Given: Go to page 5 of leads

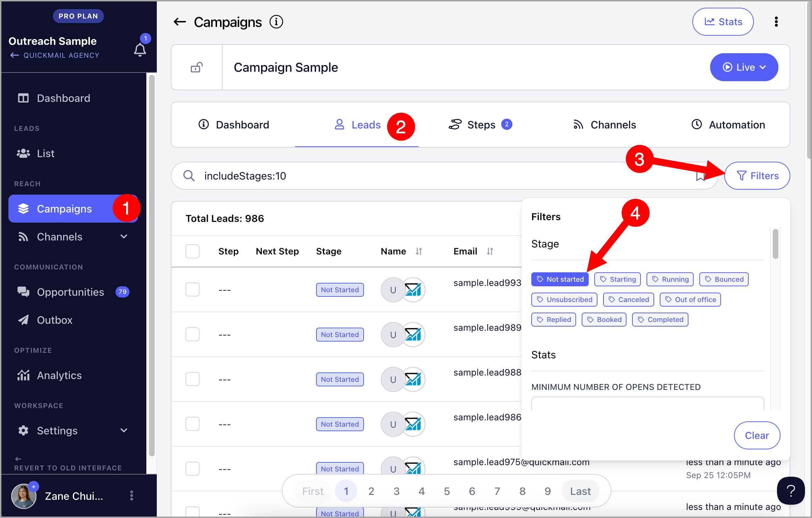Looking at the screenshot, I should [x=447, y=491].
